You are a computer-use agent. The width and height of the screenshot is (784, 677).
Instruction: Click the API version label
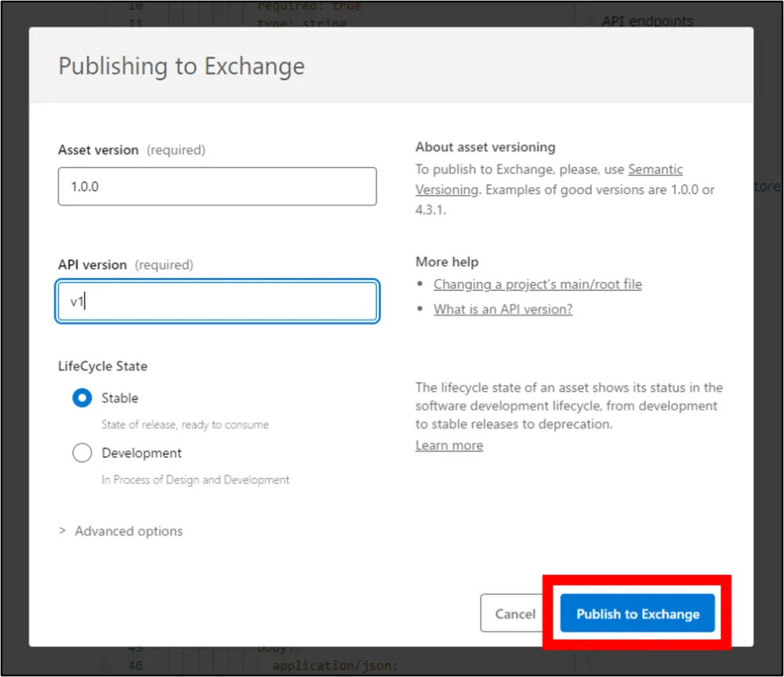pyautogui.click(x=92, y=265)
